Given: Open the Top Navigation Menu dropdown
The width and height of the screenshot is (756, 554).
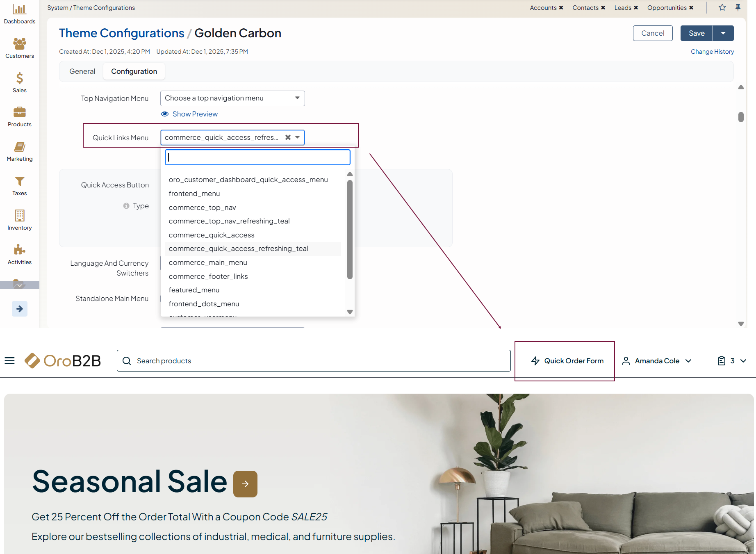Looking at the screenshot, I should point(232,98).
